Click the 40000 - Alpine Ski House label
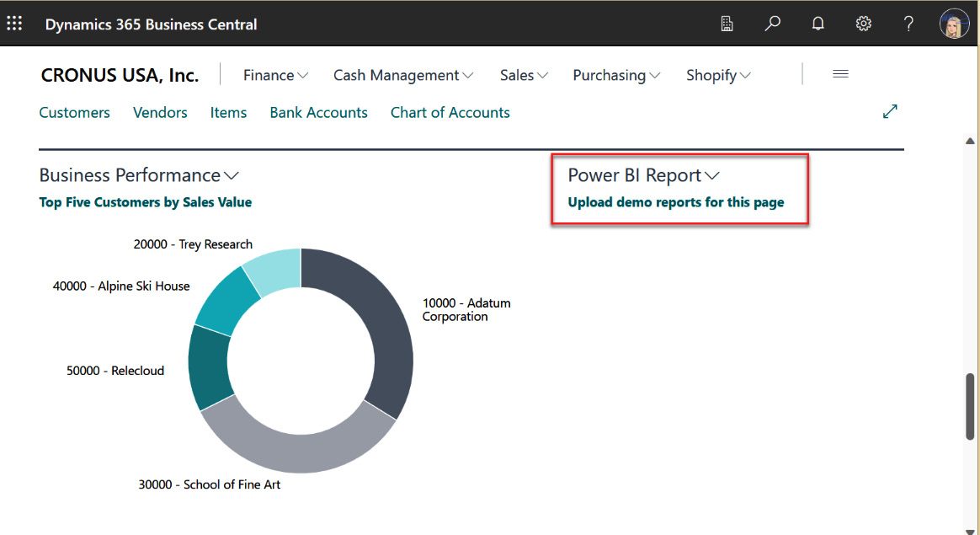Viewport: 980px width, 535px height. [x=121, y=286]
